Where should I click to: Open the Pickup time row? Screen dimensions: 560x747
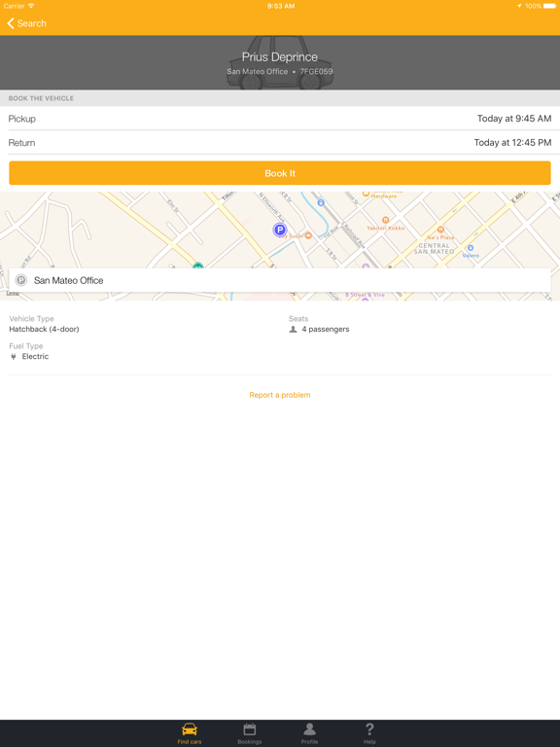coord(280,119)
